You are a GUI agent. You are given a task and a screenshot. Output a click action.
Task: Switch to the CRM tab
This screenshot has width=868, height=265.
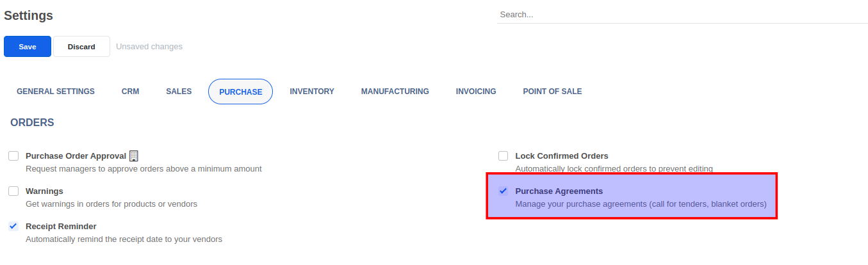(x=130, y=92)
